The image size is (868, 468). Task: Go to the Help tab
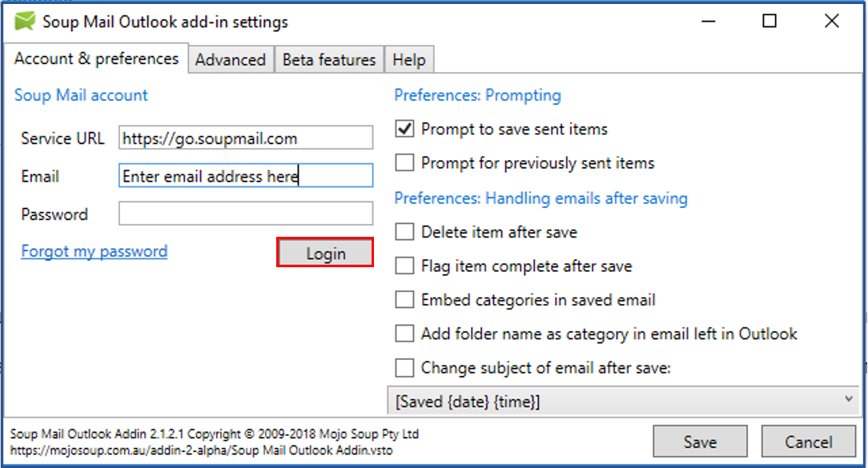point(409,60)
